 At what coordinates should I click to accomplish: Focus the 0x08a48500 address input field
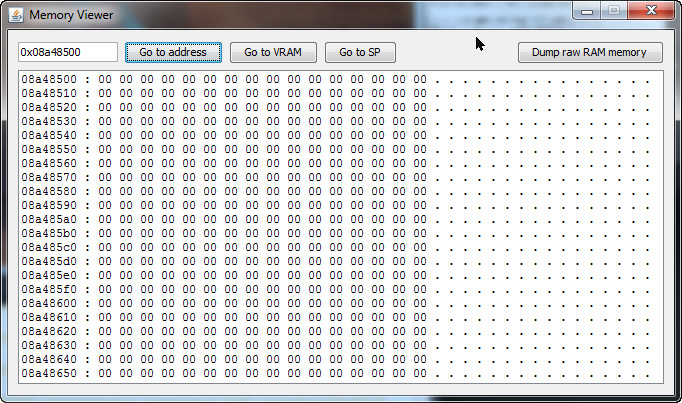(x=68, y=52)
